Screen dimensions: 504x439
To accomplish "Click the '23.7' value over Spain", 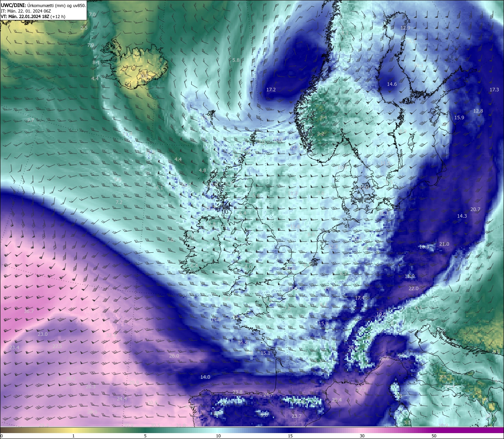I will [x=296, y=416].
